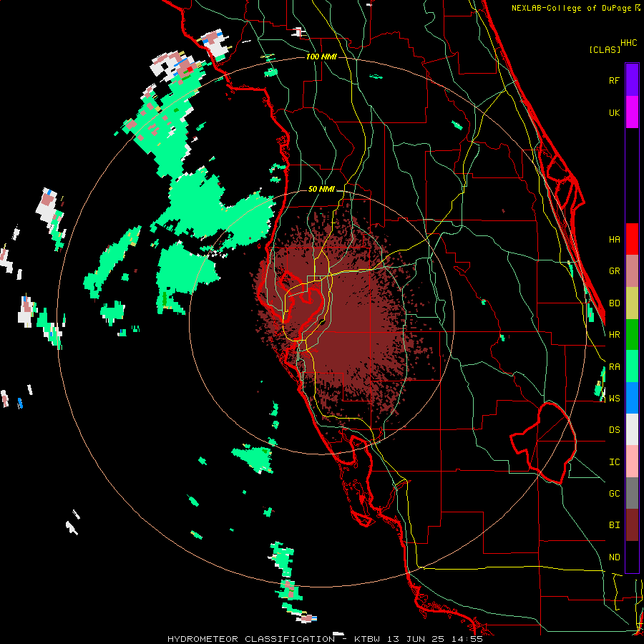Click the GC legend label
The image size is (644, 644).
(x=614, y=493)
